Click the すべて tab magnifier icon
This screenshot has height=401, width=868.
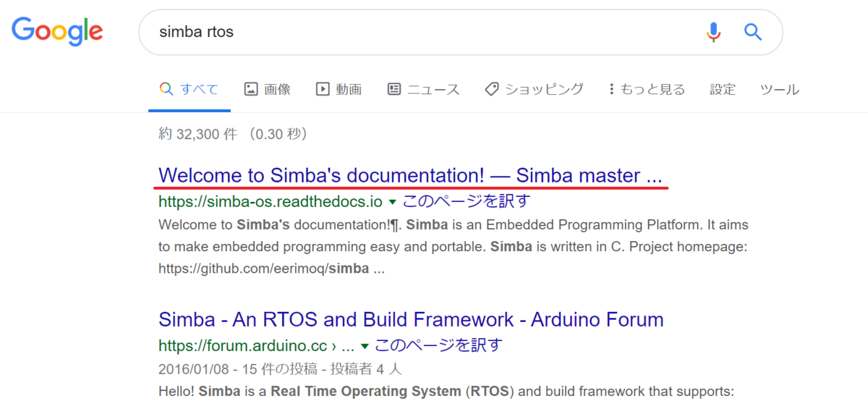click(166, 90)
